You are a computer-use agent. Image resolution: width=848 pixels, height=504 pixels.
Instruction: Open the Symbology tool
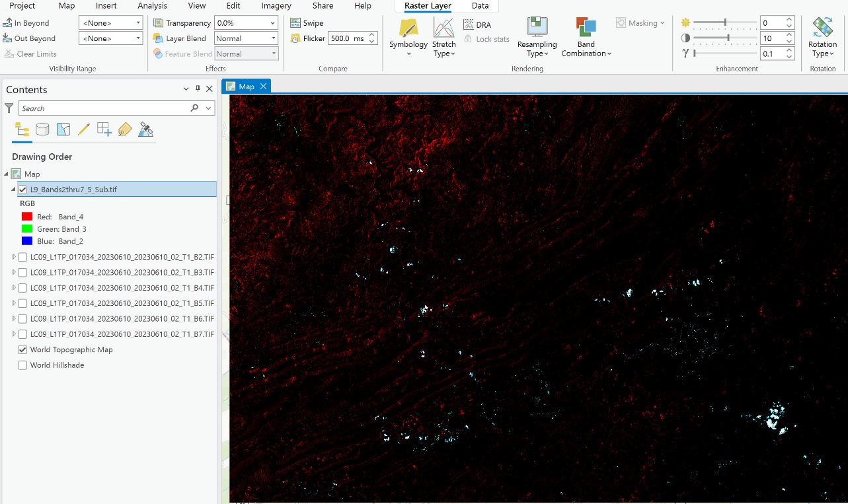coord(408,37)
